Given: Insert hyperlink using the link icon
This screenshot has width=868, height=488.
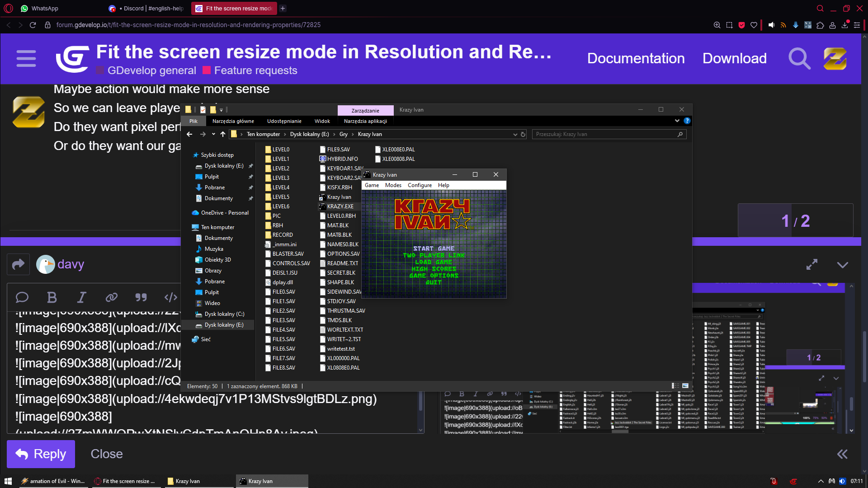Looking at the screenshot, I should [x=111, y=297].
